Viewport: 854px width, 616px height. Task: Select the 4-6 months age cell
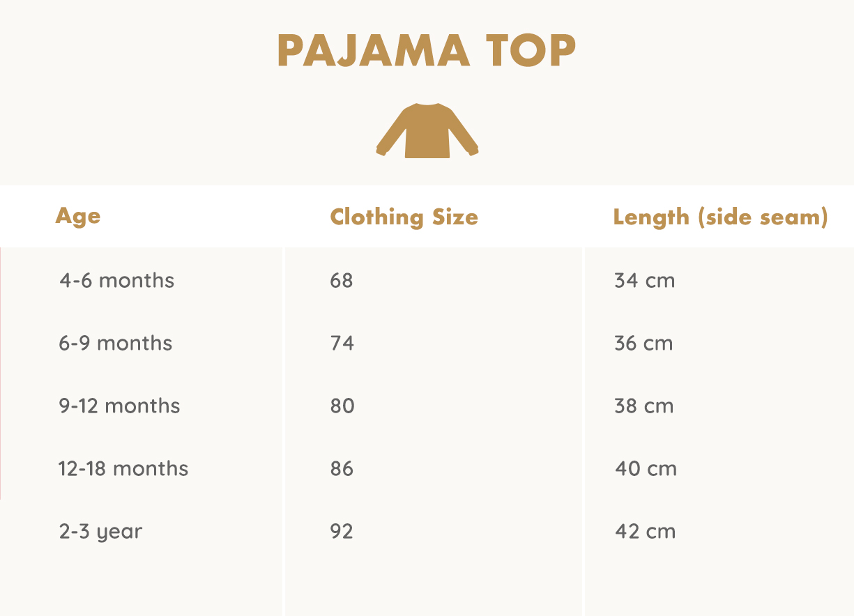click(x=116, y=281)
